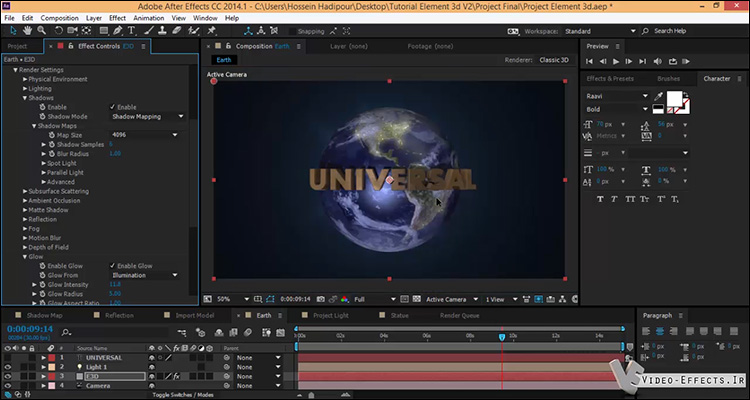This screenshot has height=400, width=750.
Task: Toggle Snapping checkbox in toolbar
Action: point(293,31)
